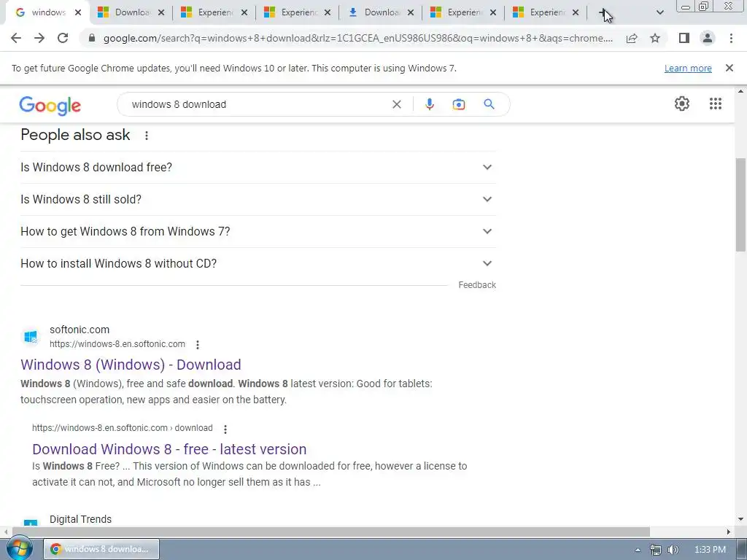Open Learn more about Chrome updates
This screenshot has height=560, width=747.
pyautogui.click(x=688, y=68)
